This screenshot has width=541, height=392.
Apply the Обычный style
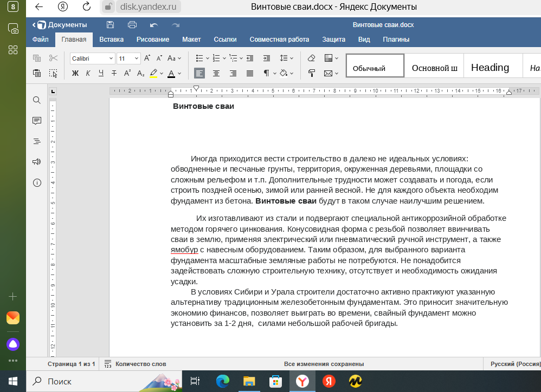point(375,66)
